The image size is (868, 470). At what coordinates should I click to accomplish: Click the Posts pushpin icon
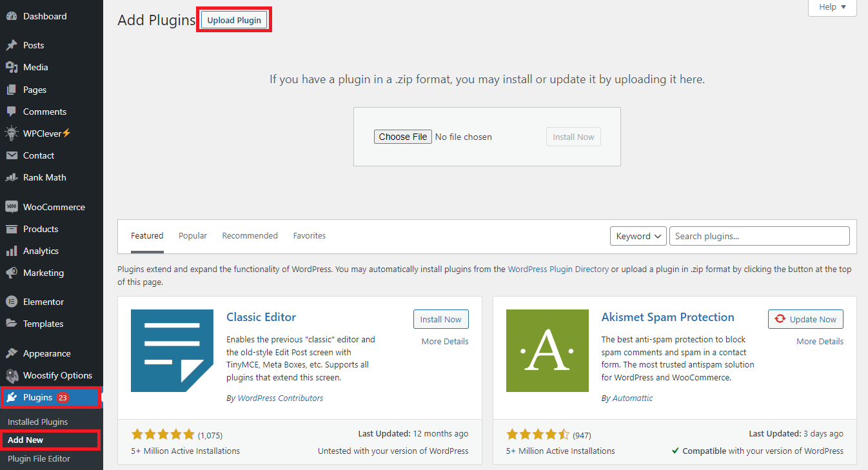coord(12,45)
